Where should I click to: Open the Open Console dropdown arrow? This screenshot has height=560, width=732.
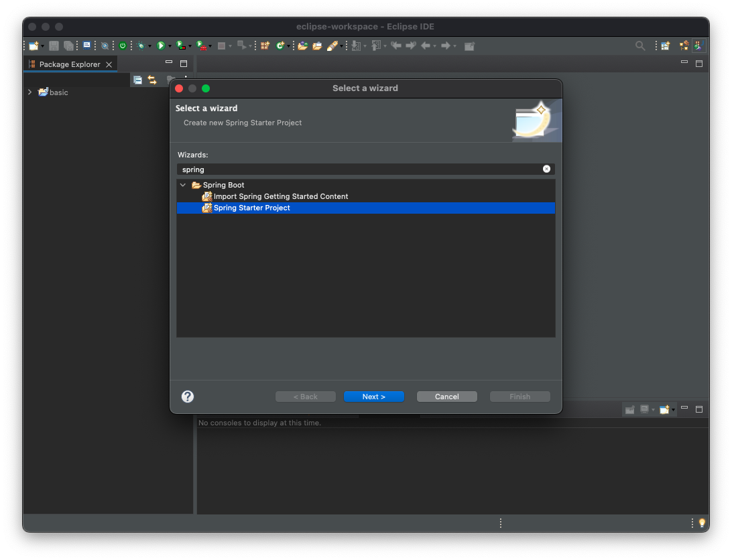pyautogui.click(x=673, y=410)
